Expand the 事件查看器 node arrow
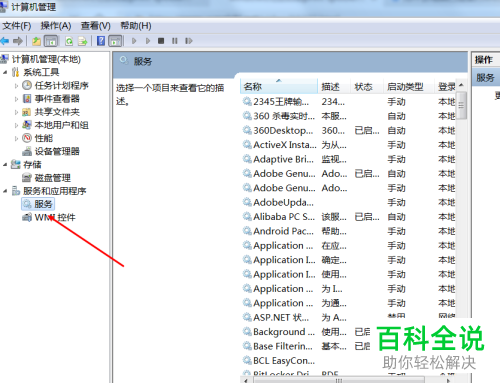 point(16,99)
